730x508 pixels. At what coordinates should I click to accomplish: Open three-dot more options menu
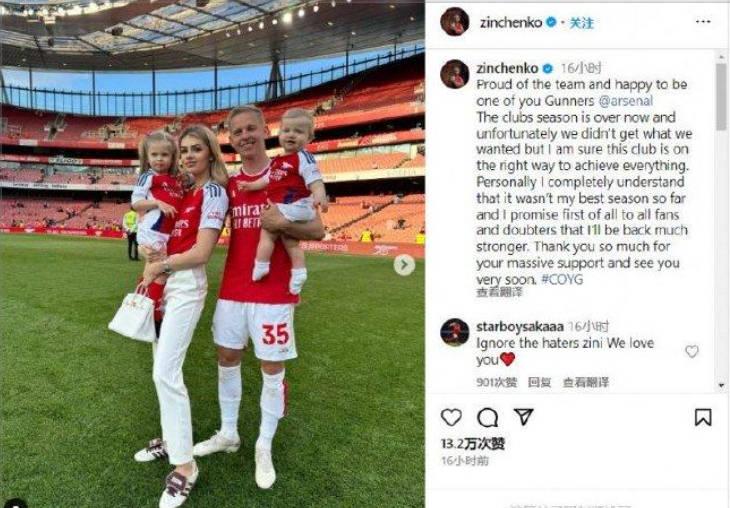pyautogui.click(x=703, y=22)
